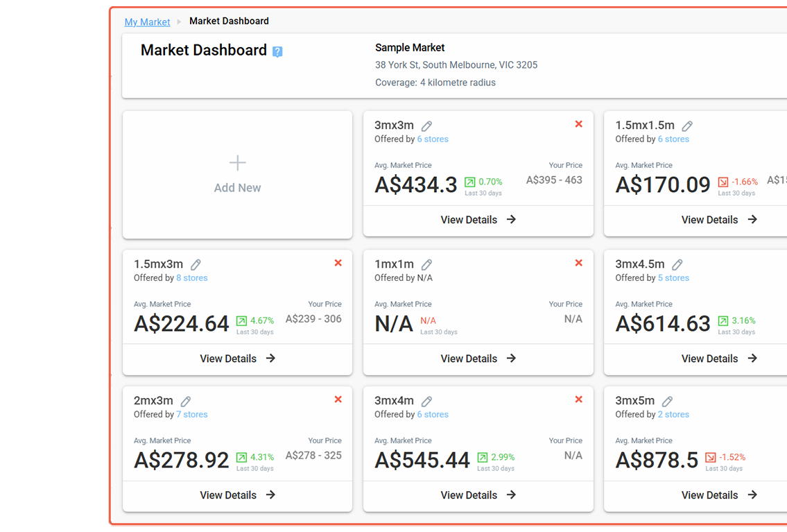Screen dimensions: 787x532
Task: Open the 8 stores link under 1.5mx3m
Action: point(191,278)
